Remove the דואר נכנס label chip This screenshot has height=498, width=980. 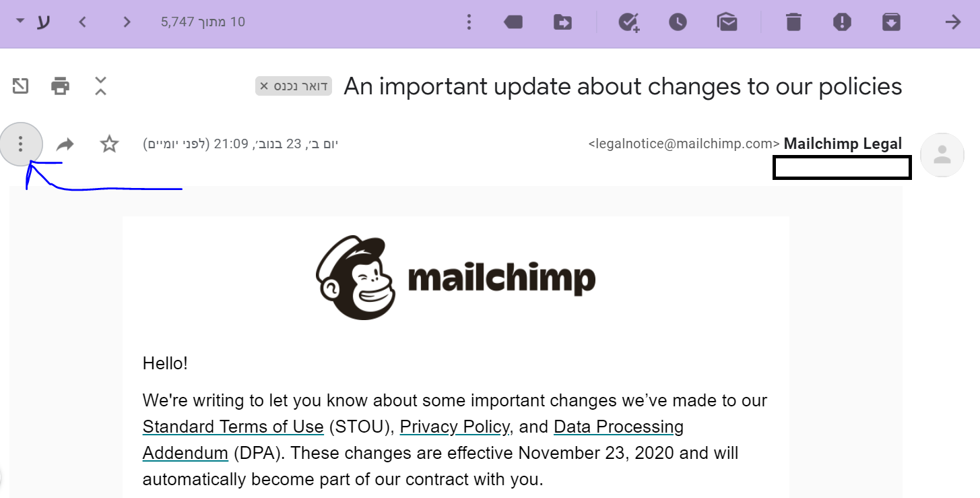265,86
